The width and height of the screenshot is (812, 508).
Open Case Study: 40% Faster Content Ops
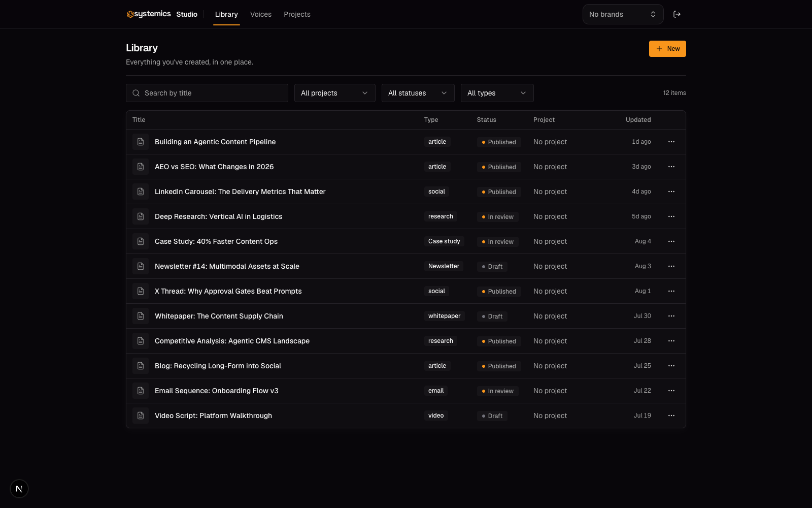[216, 241]
